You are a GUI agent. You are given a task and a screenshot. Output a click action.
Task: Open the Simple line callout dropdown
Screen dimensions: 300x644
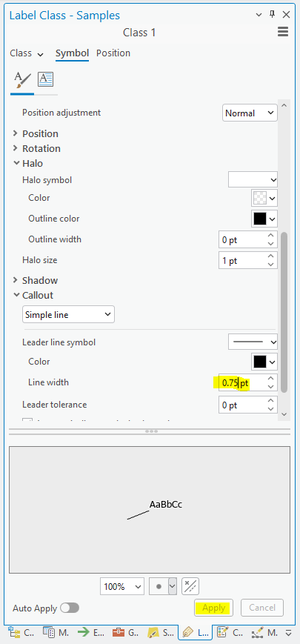click(68, 315)
